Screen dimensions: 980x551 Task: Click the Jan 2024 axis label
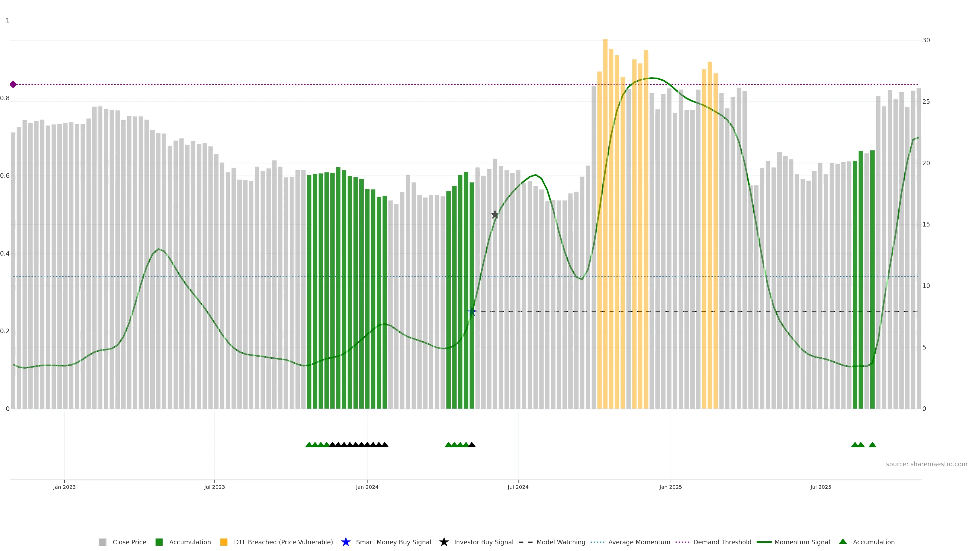pos(367,487)
